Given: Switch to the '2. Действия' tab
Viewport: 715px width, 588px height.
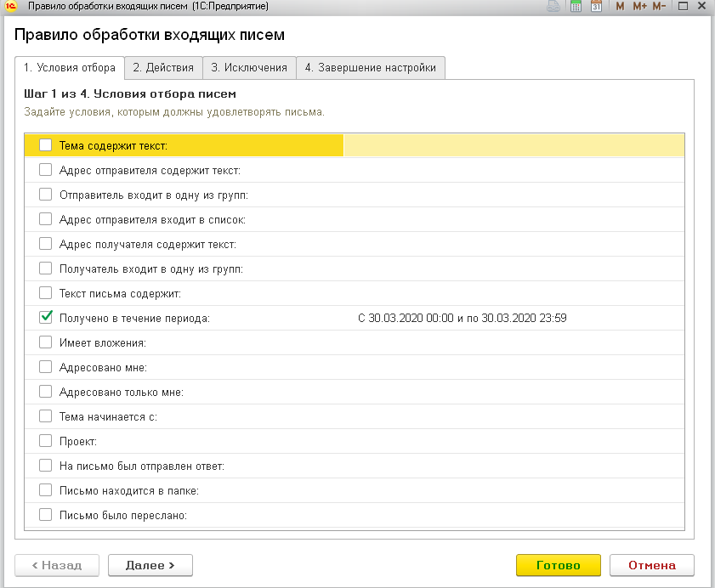Looking at the screenshot, I should point(163,68).
